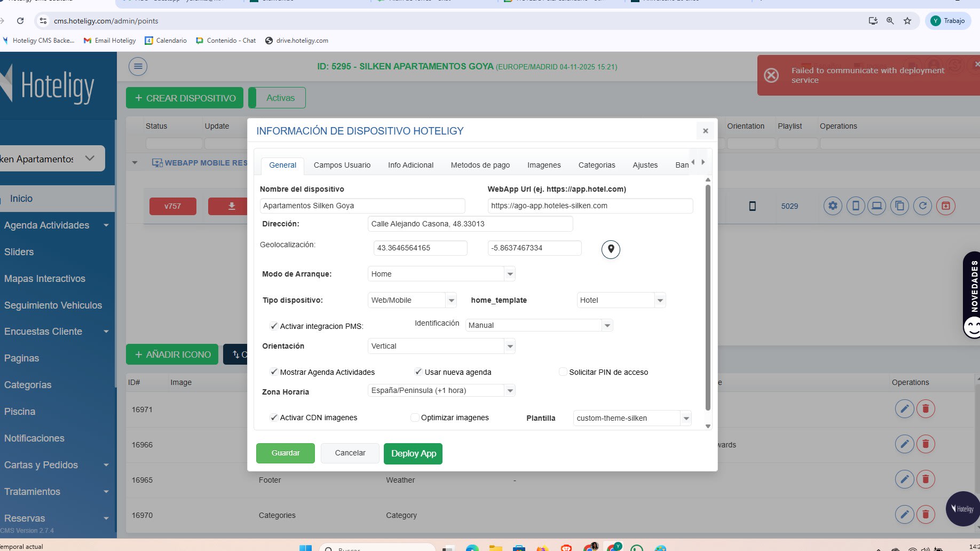Screen dimensions: 980x551
Task: Check the Optimizar imagenes checkbox
Action: [415, 418]
